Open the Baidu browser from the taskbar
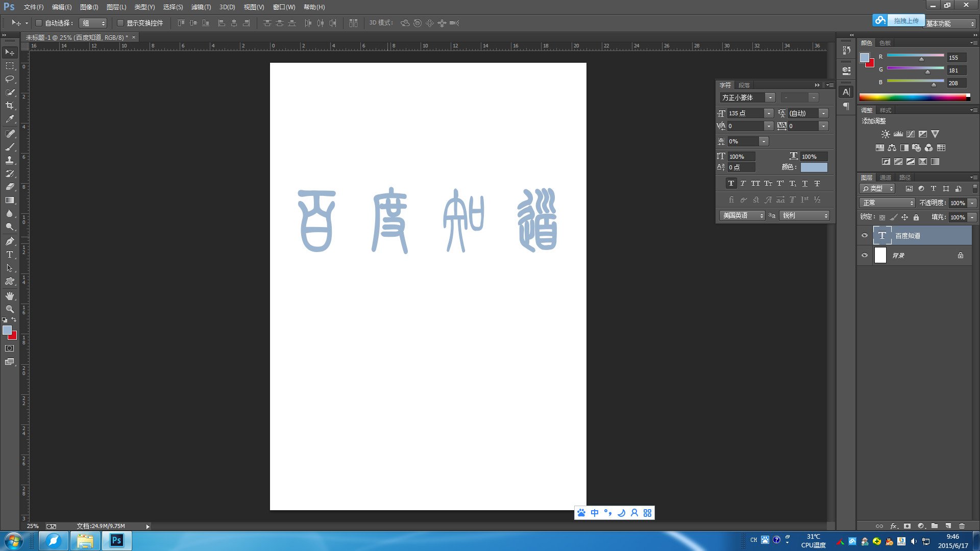This screenshot has width=980, height=551. (x=53, y=541)
